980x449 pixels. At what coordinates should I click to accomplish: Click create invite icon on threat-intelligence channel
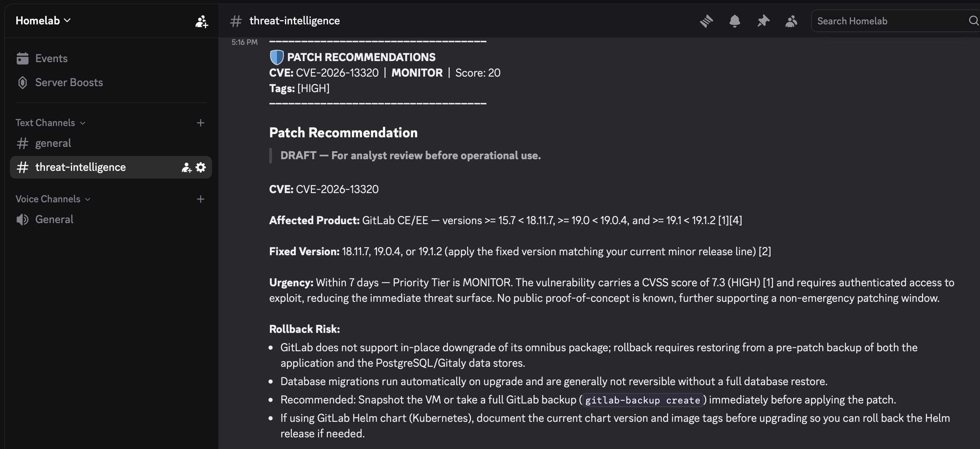[186, 167]
